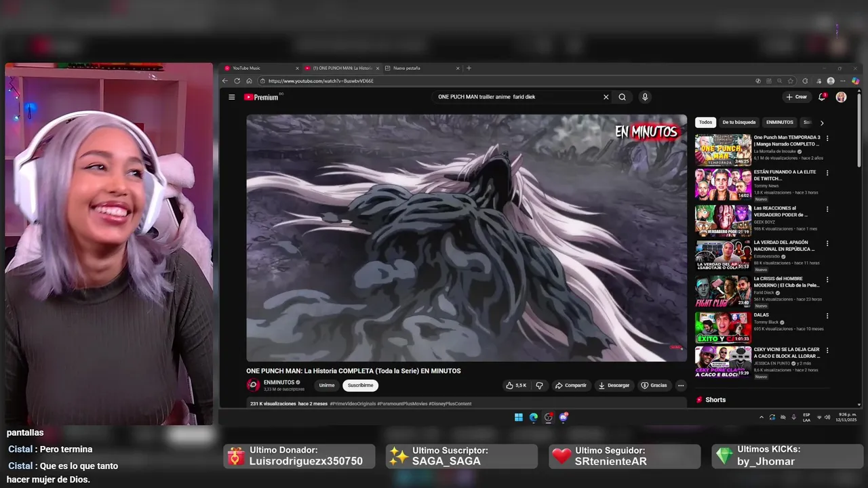
Task: Click the Unirme join button
Action: [327, 385]
